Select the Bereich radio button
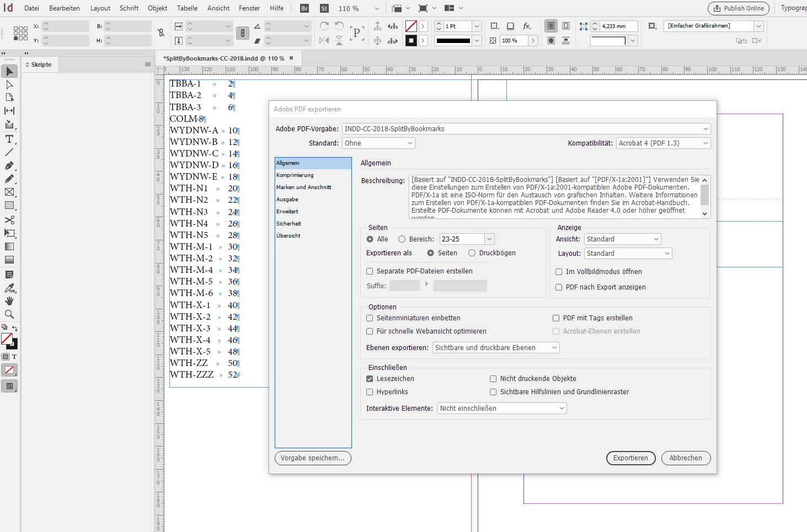 pos(402,239)
